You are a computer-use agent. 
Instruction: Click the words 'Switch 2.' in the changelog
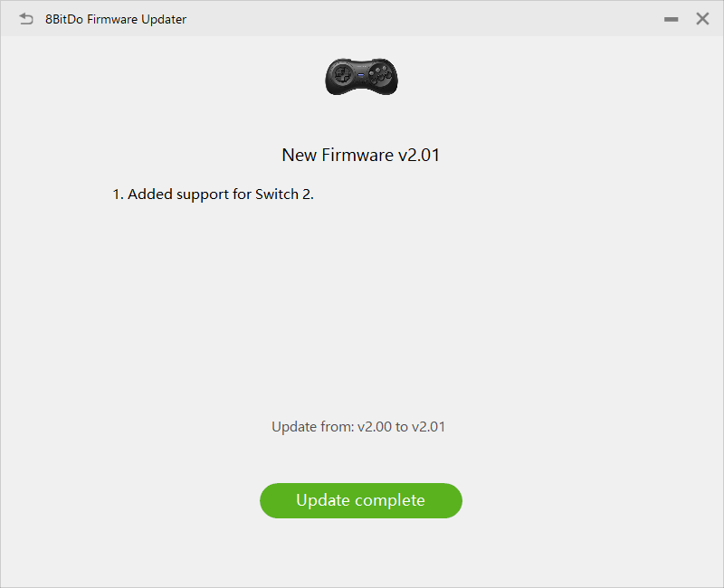(284, 194)
